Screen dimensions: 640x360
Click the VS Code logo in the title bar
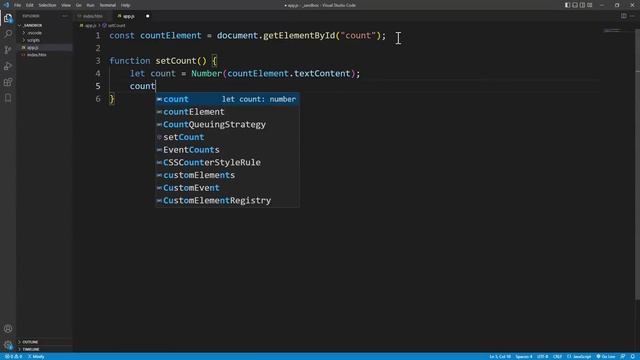point(6,5)
